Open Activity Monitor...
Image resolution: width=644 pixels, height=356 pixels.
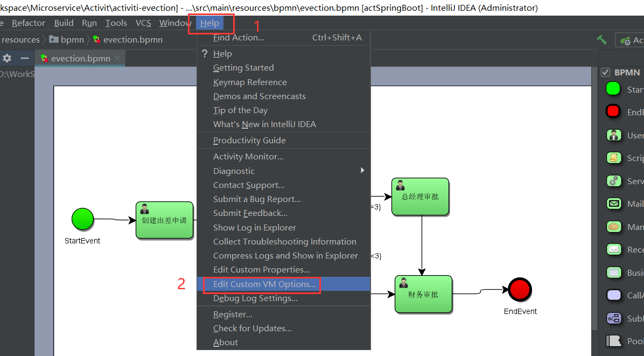283,156
